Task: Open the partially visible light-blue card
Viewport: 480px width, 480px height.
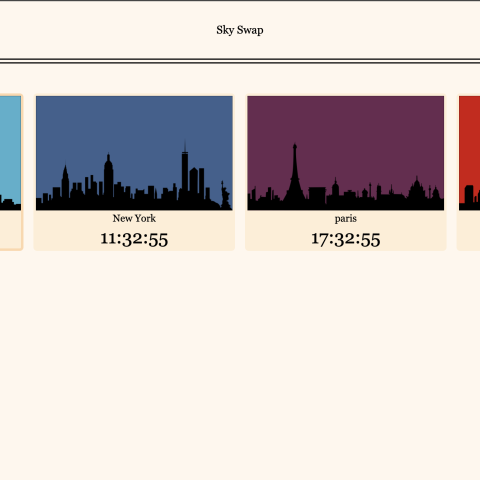Action: click(11, 172)
